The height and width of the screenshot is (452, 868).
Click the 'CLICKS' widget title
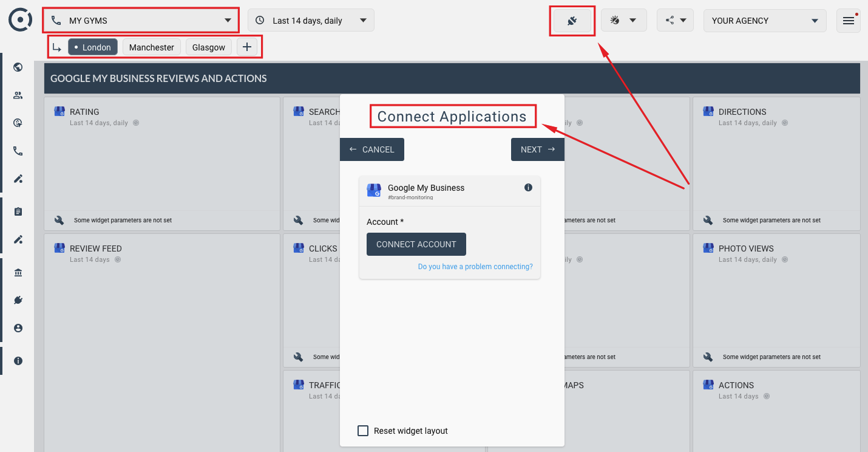click(323, 248)
